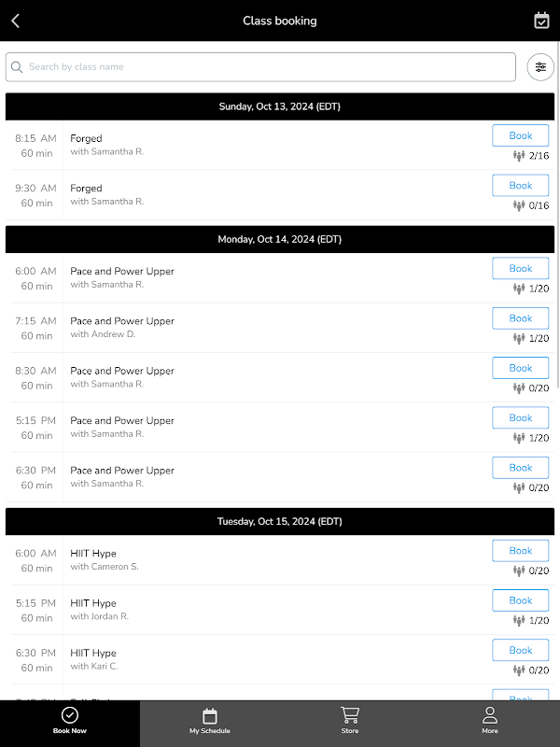
Task: Open the 8:30 AM Pace and Power Upper class
Action: click(x=122, y=371)
